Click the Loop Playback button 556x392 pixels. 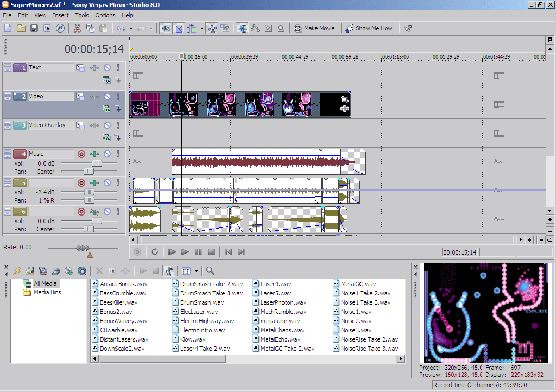point(155,252)
